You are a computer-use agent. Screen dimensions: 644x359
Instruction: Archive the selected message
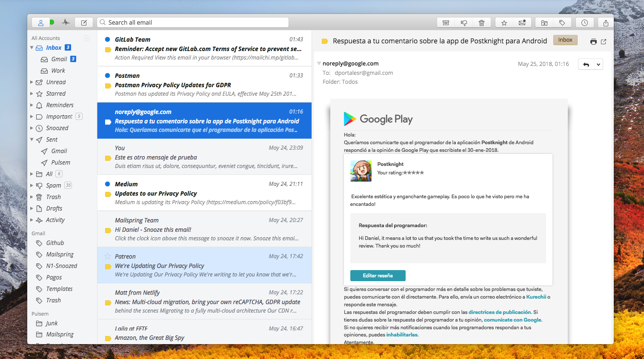click(x=446, y=23)
